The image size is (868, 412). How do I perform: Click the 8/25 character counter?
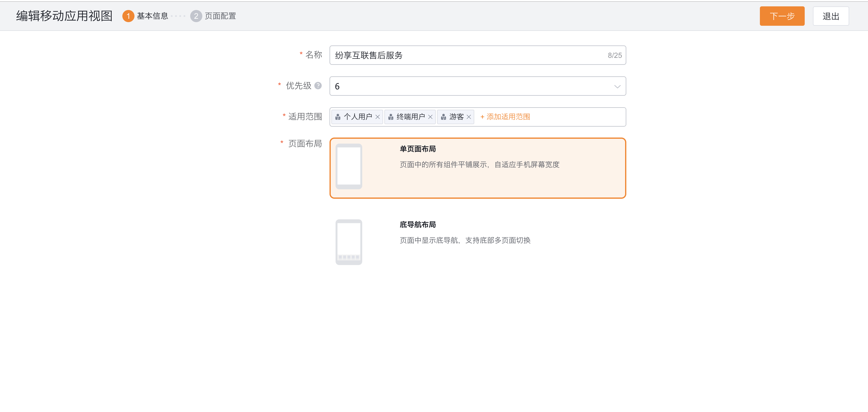pos(614,56)
